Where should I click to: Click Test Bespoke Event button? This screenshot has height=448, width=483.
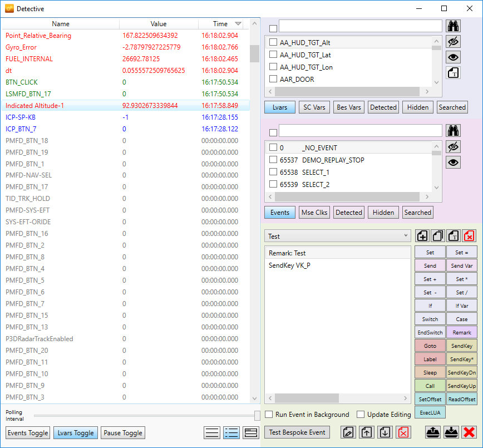tap(297, 432)
